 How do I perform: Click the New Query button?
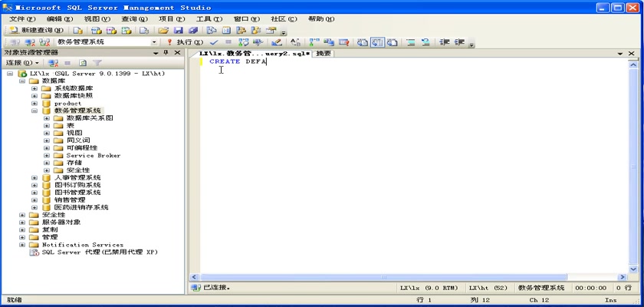coord(36,31)
